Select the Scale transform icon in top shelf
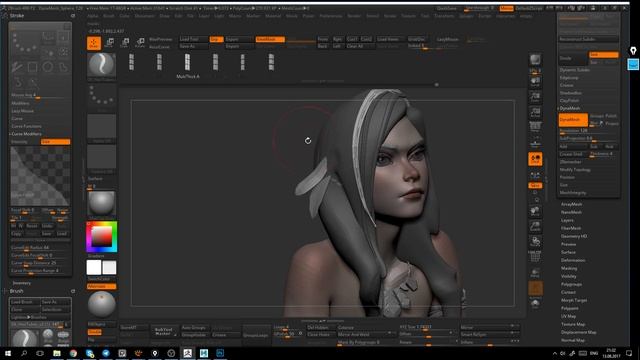 click(125, 42)
